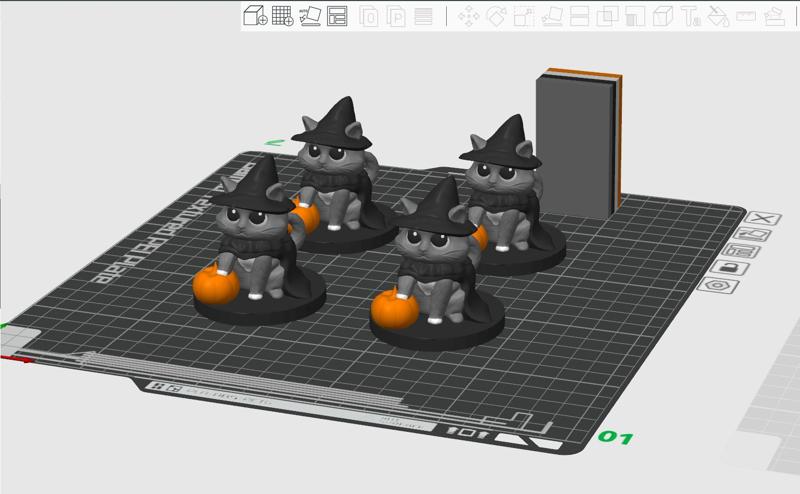Open the Cut tool
The width and height of the screenshot is (800, 494).
579,17
